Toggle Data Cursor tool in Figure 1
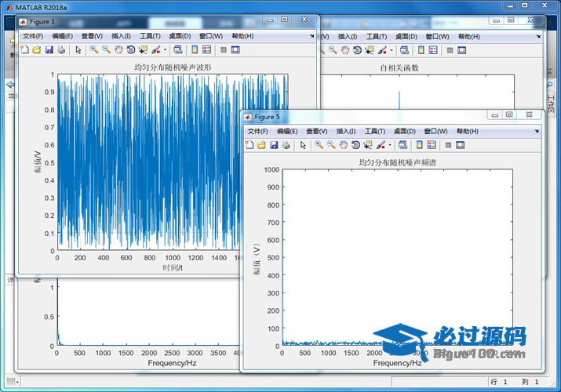The height and width of the screenshot is (392, 561). pyautogui.click(x=143, y=50)
